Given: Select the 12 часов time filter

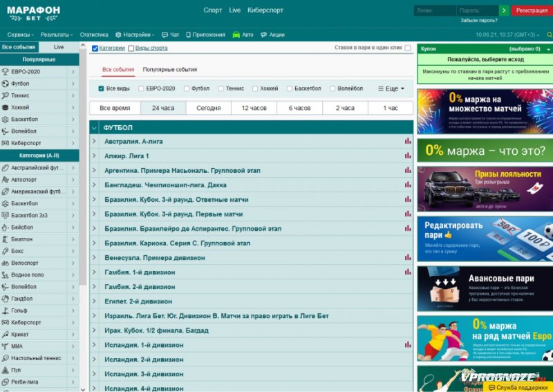Looking at the screenshot, I should pyautogui.click(x=254, y=108).
